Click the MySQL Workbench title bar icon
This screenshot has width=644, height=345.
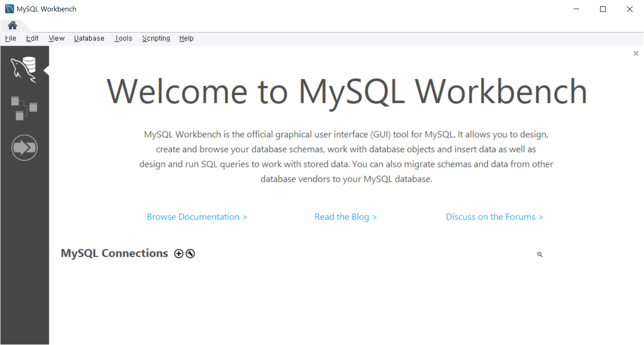click(9, 9)
